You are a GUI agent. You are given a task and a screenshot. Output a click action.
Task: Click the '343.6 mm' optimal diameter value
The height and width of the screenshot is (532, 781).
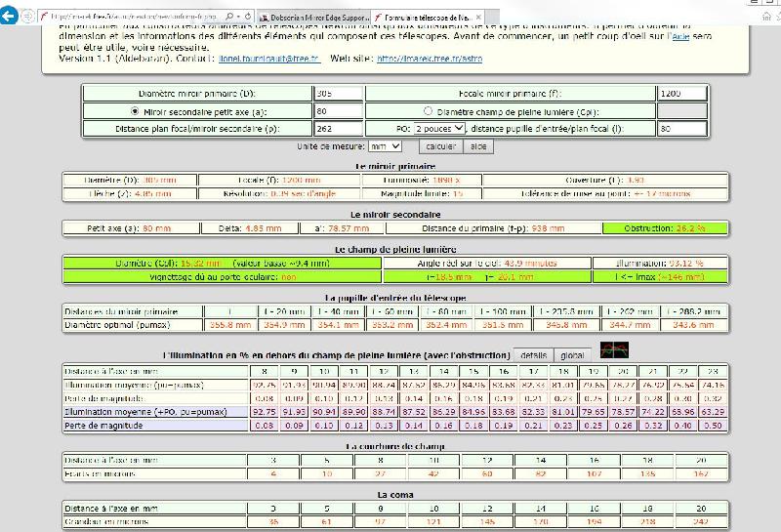coord(693,324)
